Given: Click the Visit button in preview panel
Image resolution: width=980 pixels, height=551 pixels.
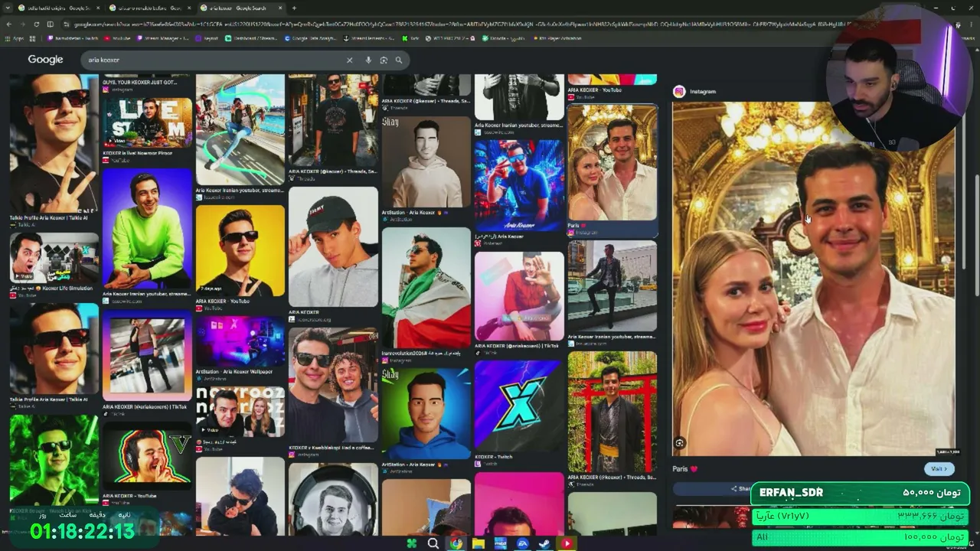Looking at the screenshot, I should coord(939,469).
